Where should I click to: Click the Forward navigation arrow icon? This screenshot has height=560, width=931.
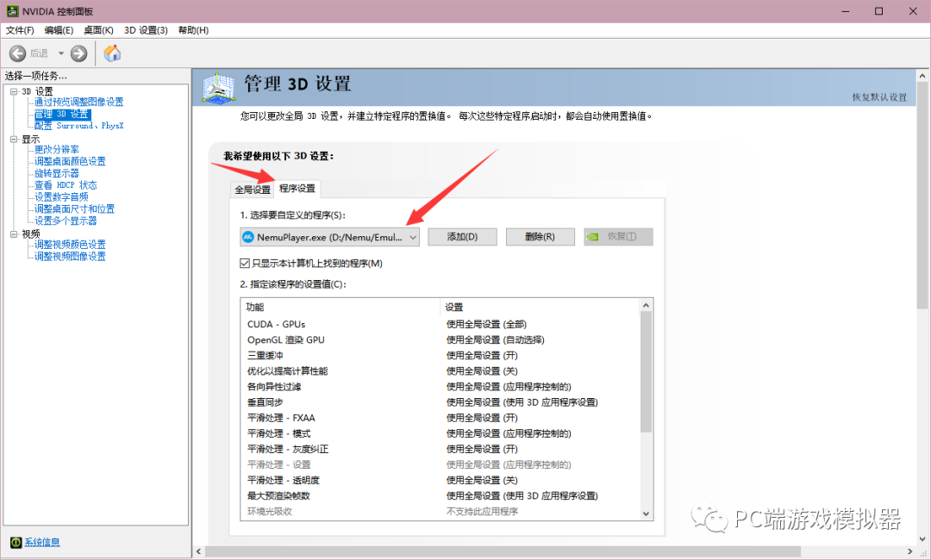coord(79,53)
